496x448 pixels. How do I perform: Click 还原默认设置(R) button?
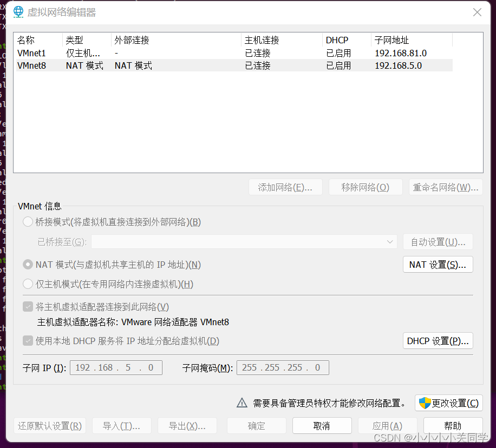pos(50,426)
